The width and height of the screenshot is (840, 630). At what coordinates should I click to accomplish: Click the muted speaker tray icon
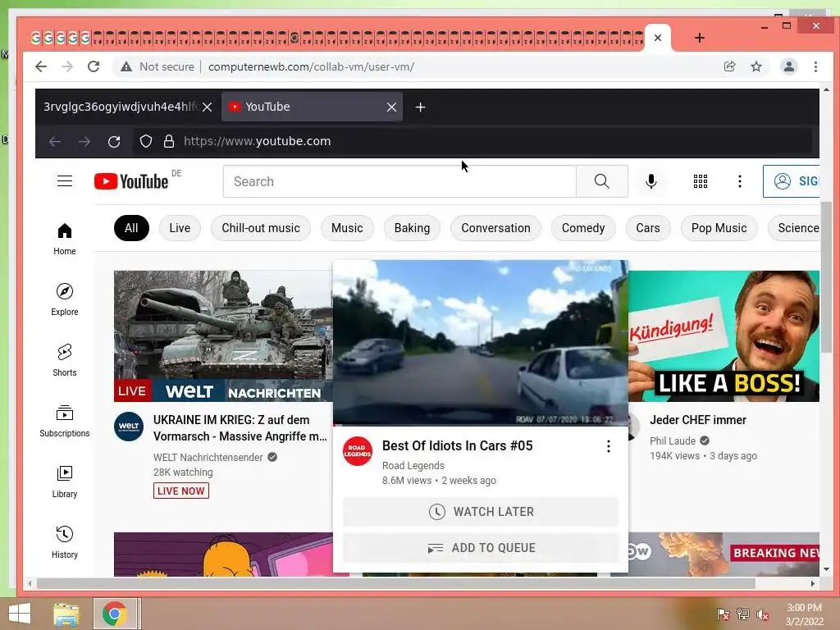pos(763,614)
